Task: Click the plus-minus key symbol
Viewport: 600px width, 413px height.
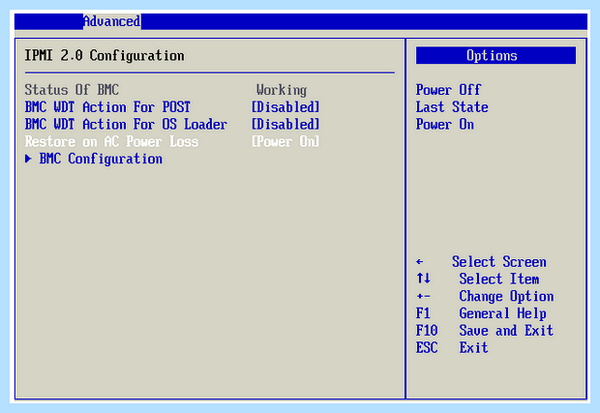Action: (423, 296)
